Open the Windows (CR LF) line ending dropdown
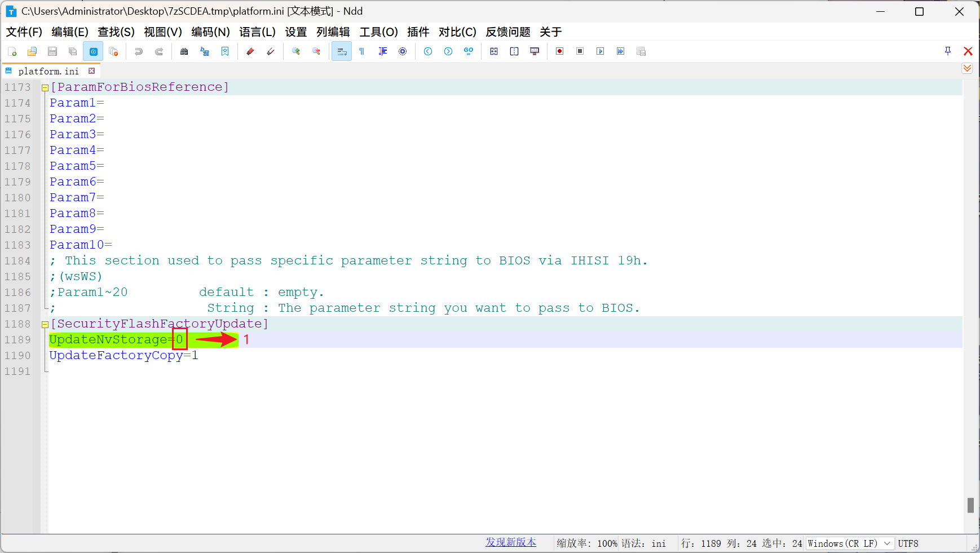The image size is (980, 553). [849, 543]
